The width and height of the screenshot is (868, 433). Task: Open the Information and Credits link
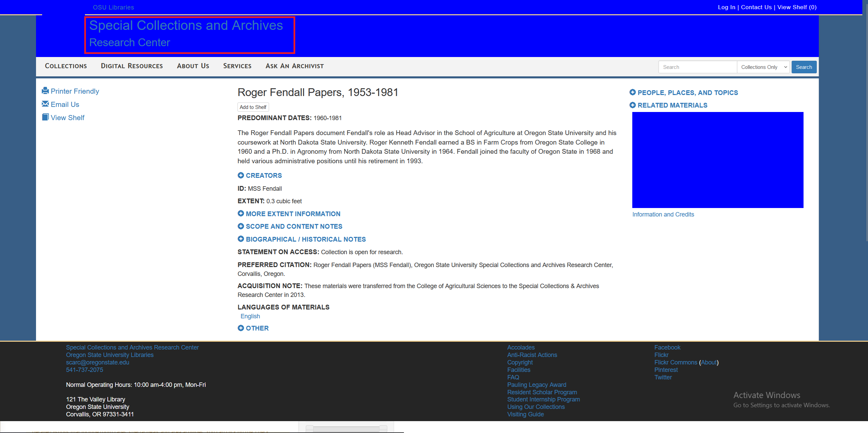coord(663,214)
